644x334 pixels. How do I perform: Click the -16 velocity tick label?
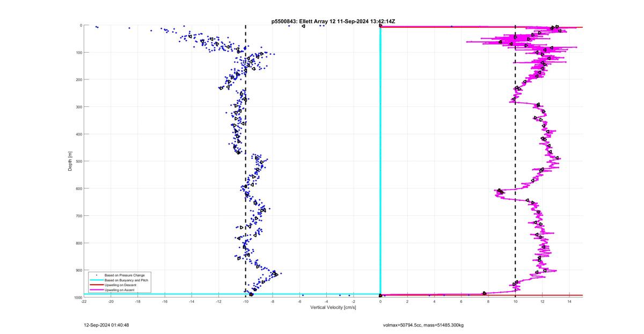(165, 302)
